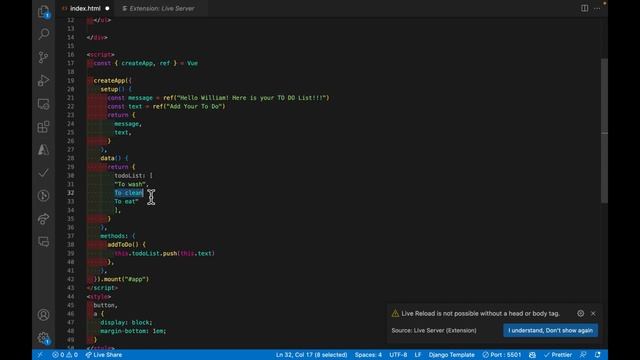Change end of line sequence LF
Image resolution: width=640 pixels, height=360 pixels.
tap(418, 355)
